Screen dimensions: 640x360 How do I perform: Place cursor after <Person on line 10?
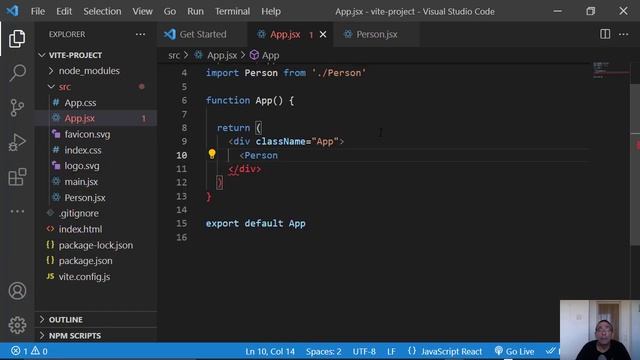pos(278,156)
